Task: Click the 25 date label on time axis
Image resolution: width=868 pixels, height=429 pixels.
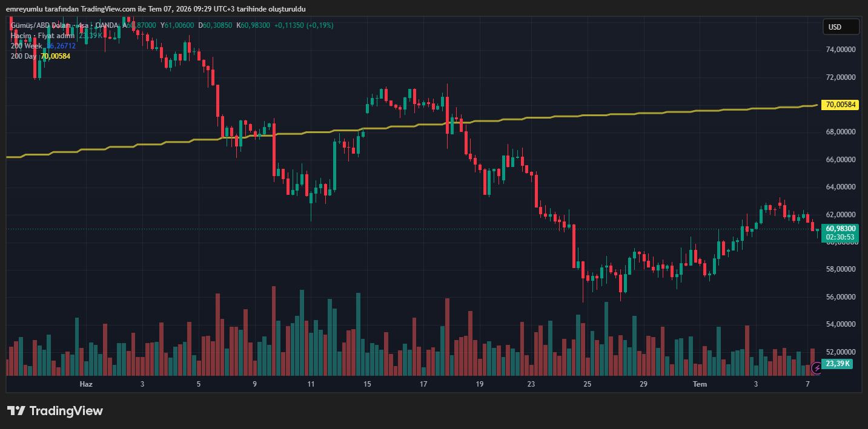Action: 587,384
